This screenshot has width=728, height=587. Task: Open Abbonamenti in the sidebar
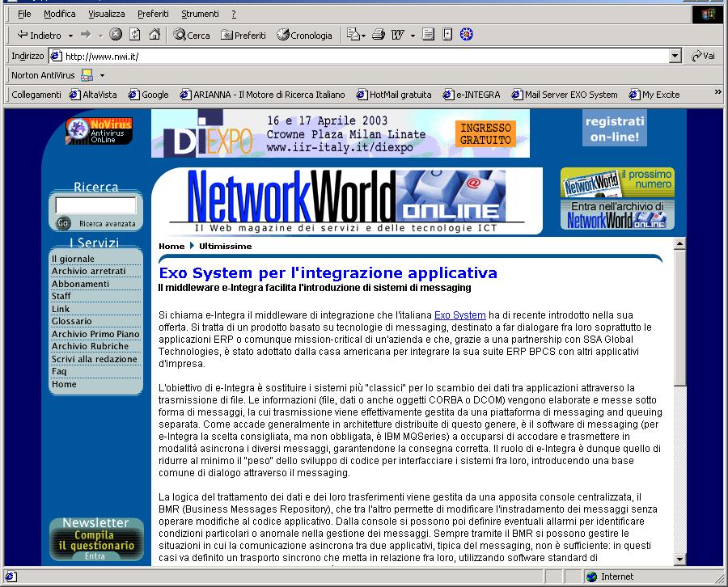(80, 284)
